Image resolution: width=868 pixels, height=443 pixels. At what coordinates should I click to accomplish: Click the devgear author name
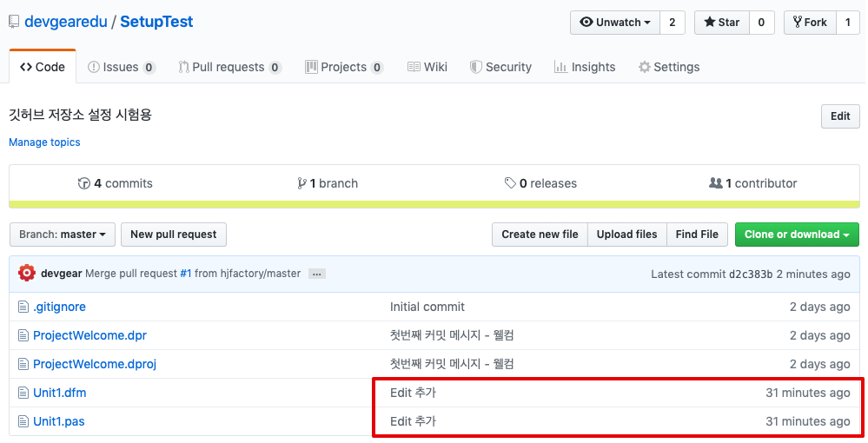click(62, 274)
